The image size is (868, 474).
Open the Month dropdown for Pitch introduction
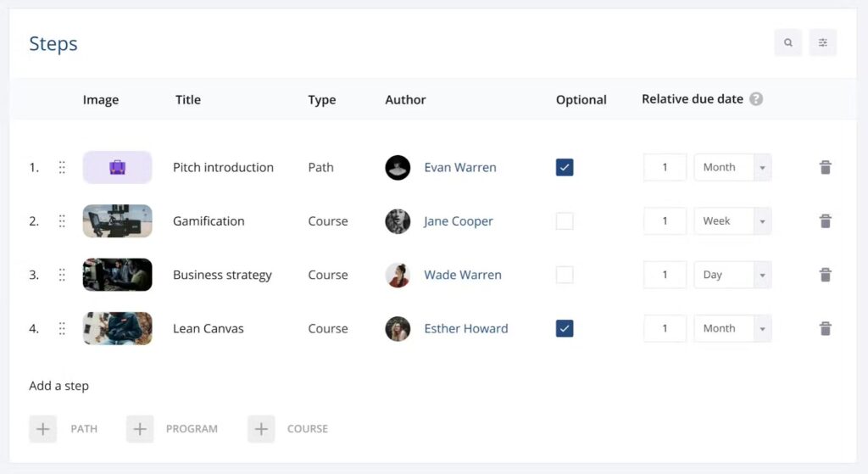pyautogui.click(x=732, y=168)
